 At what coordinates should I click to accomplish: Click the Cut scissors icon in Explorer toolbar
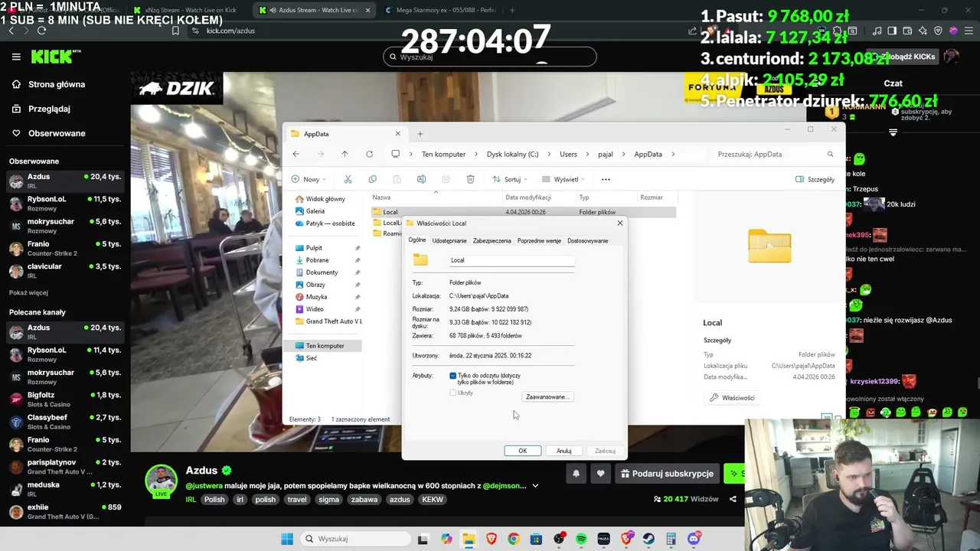348,179
